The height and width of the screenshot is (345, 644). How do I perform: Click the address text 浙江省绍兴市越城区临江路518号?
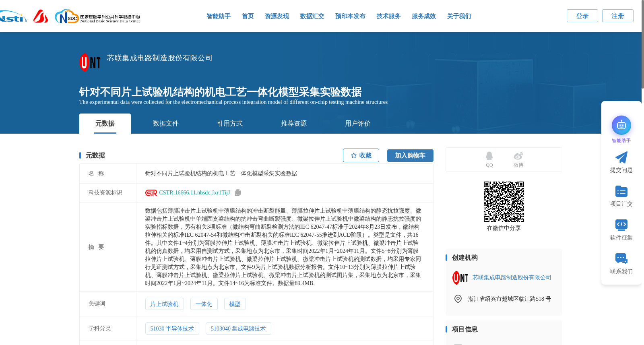510,299
